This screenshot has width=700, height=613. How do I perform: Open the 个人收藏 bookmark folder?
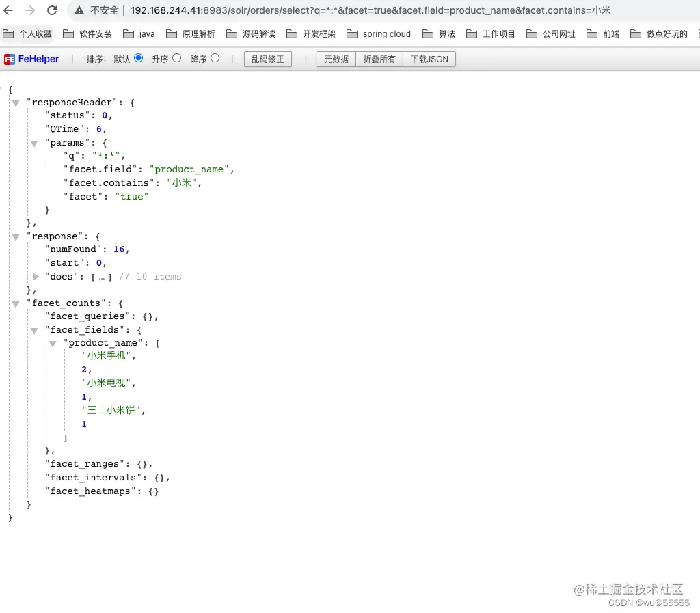27,34
